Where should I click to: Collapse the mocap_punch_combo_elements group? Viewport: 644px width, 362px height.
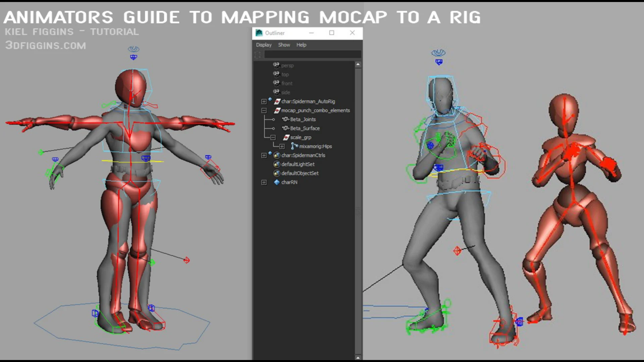pos(264,110)
